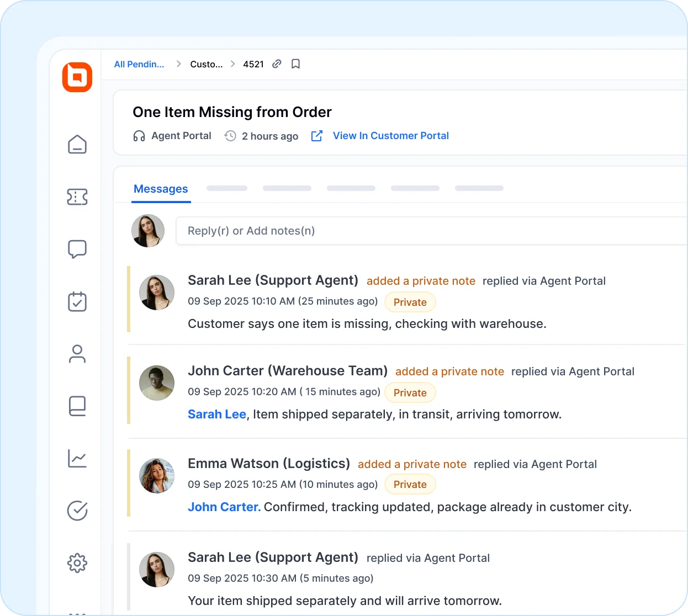Click the headset Agent Portal icon
Image resolution: width=688 pixels, height=616 pixels.
tap(139, 136)
